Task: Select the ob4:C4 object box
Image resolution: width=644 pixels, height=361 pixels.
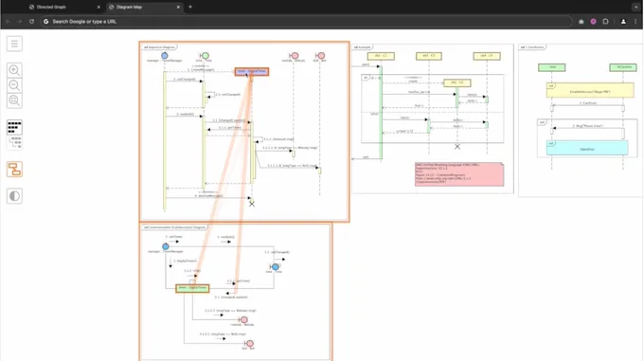Action: (x=487, y=56)
